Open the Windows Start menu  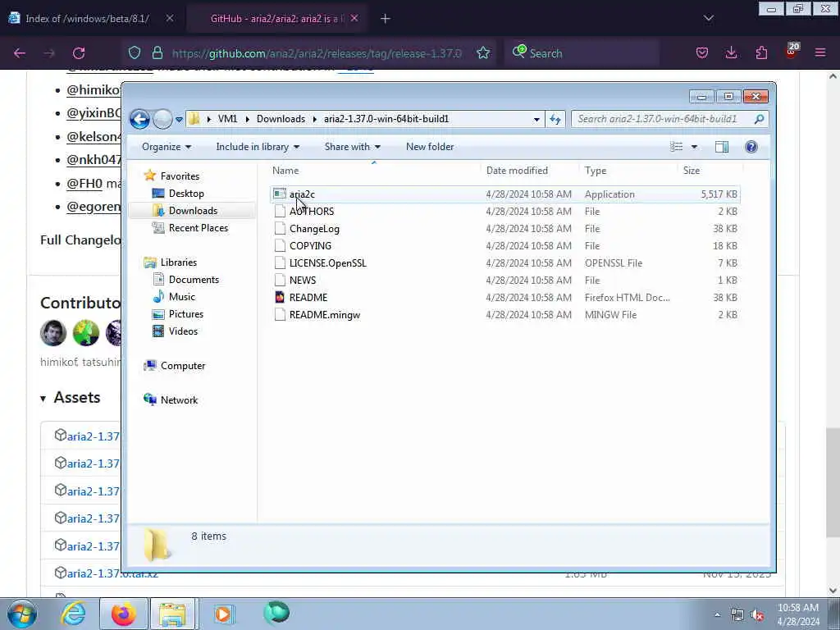(22, 614)
